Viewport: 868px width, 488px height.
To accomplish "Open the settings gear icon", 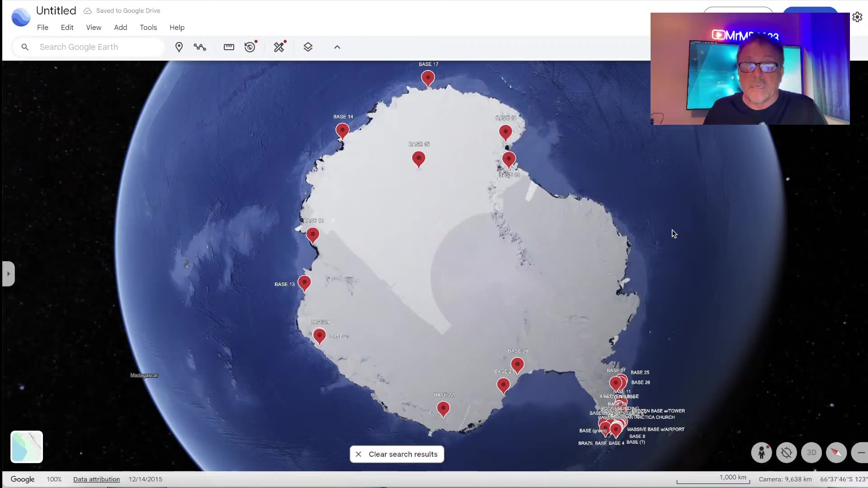I will (x=857, y=17).
